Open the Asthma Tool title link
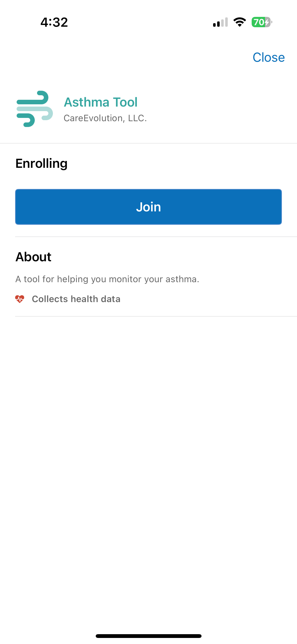297x644 pixels. (101, 102)
